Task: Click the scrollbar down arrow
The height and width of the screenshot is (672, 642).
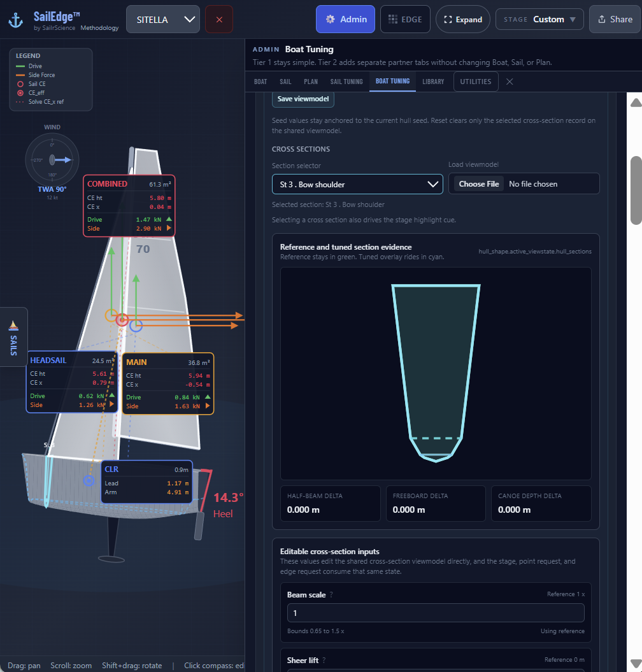Action: [636, 663]
